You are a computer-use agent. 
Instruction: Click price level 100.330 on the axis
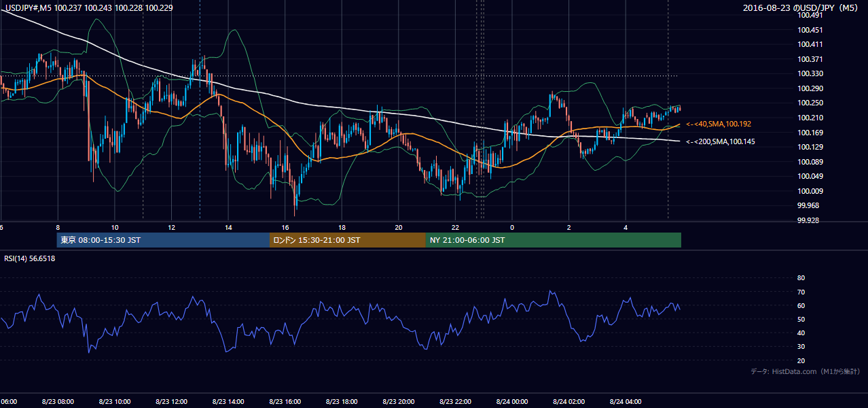tap(810, 74)
